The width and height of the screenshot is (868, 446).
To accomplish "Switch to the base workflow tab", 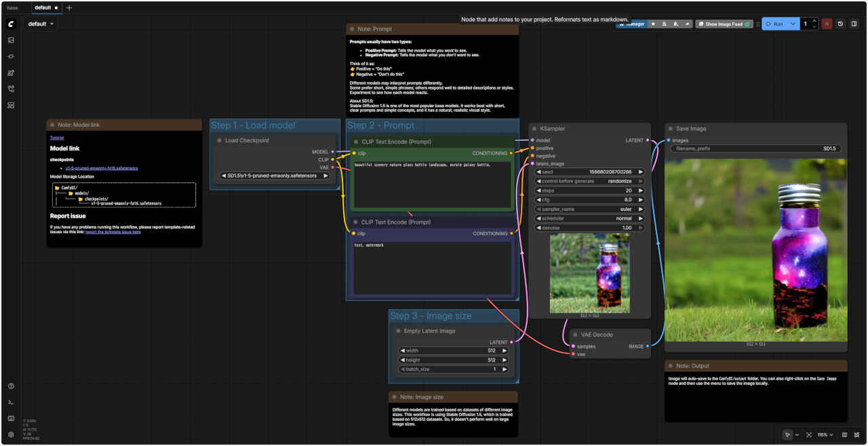I will tap(13, 7).
